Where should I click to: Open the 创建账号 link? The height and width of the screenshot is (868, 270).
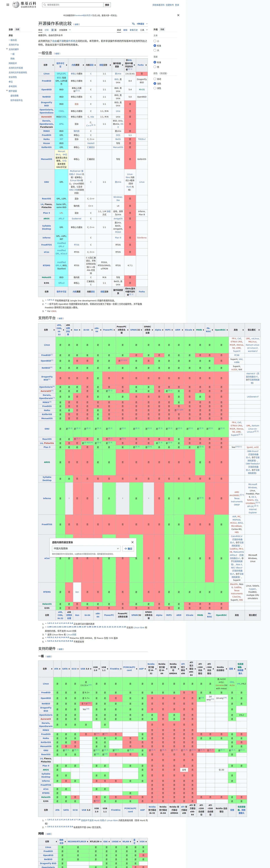point(170,5)
